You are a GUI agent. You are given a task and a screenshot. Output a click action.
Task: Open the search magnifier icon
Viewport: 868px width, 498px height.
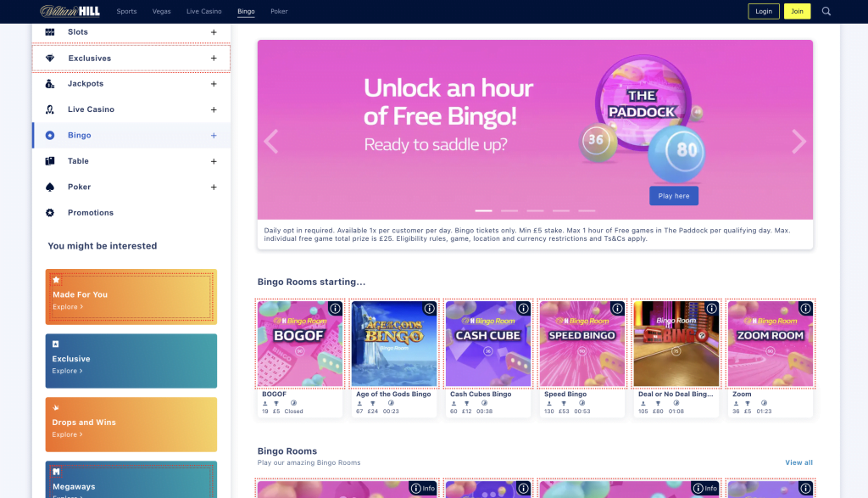coord(826,11)
